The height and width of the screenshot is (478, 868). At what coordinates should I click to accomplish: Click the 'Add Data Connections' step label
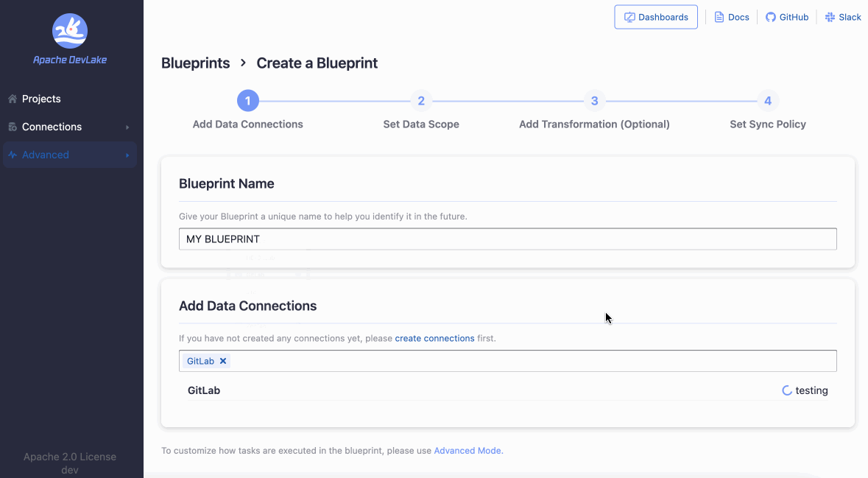tap(248, 124)
